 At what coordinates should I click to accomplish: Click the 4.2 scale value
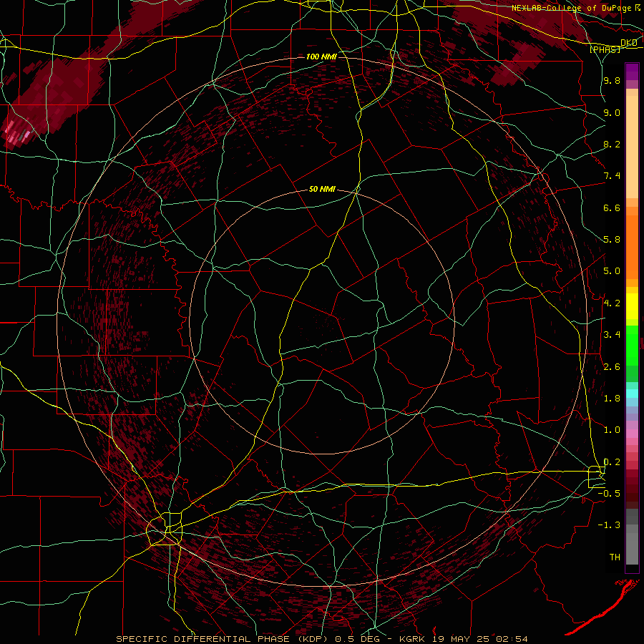[612, 303]
